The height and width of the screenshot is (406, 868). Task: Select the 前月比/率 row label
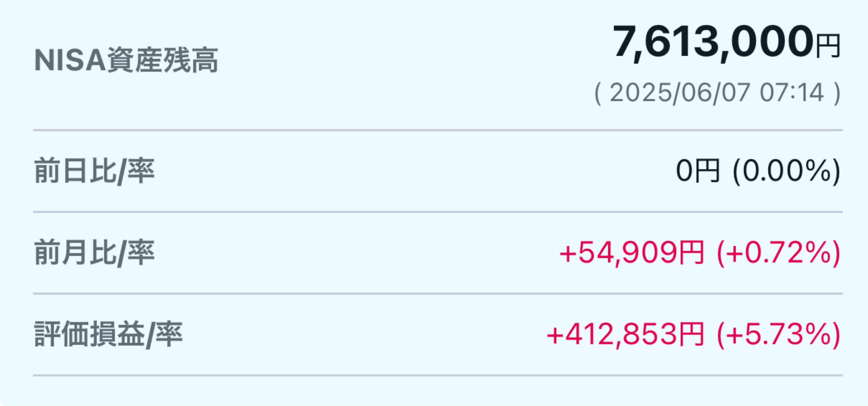click(x=94, y=253)
